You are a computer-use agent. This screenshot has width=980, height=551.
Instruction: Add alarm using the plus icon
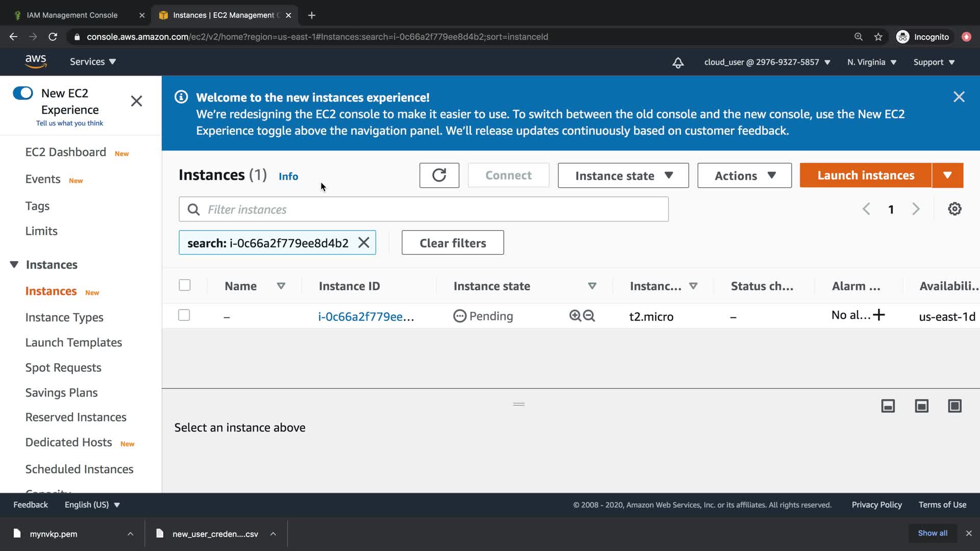tap(879, 315)
